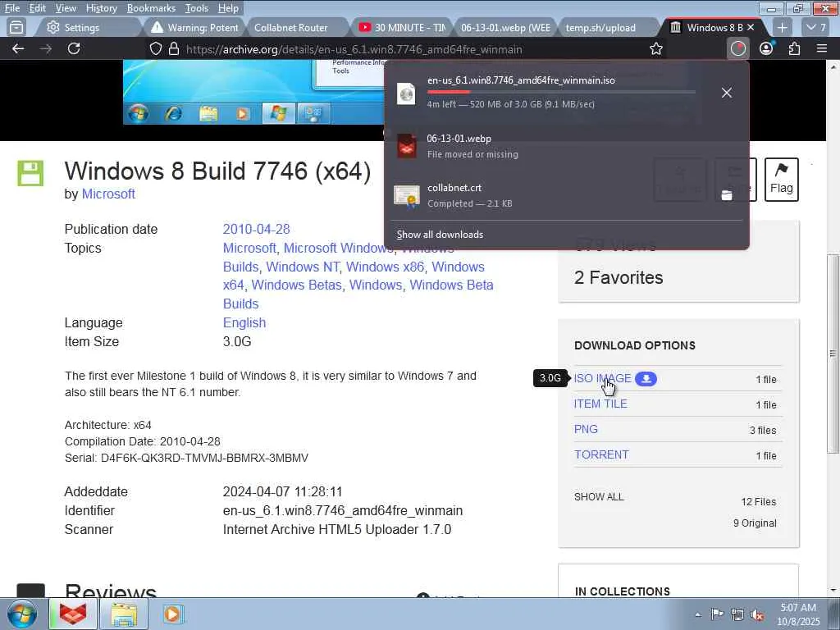Click the taskbar clock showing 5:07 AM
The height and width of the screenshot is (630, 840).
[x=798, y=614]
